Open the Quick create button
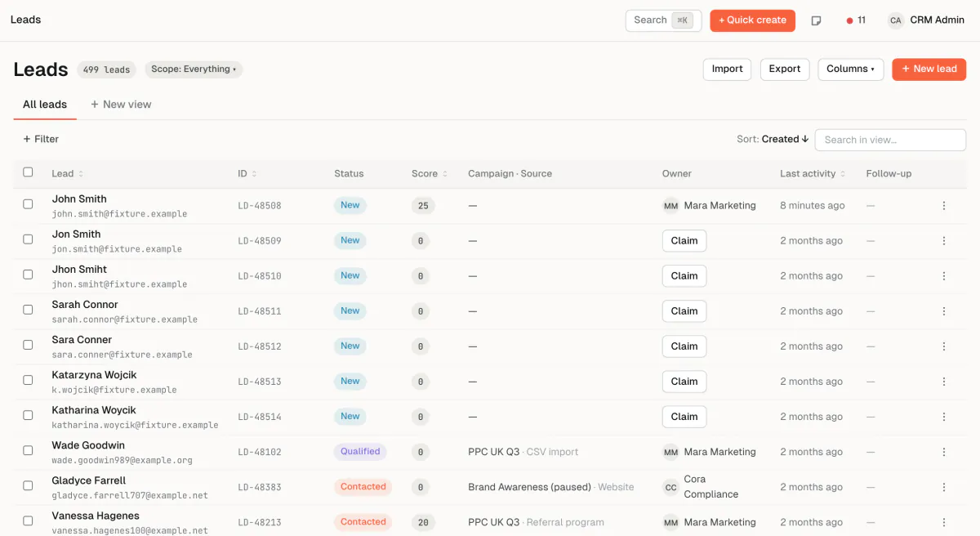 click(x=752, y=20)
